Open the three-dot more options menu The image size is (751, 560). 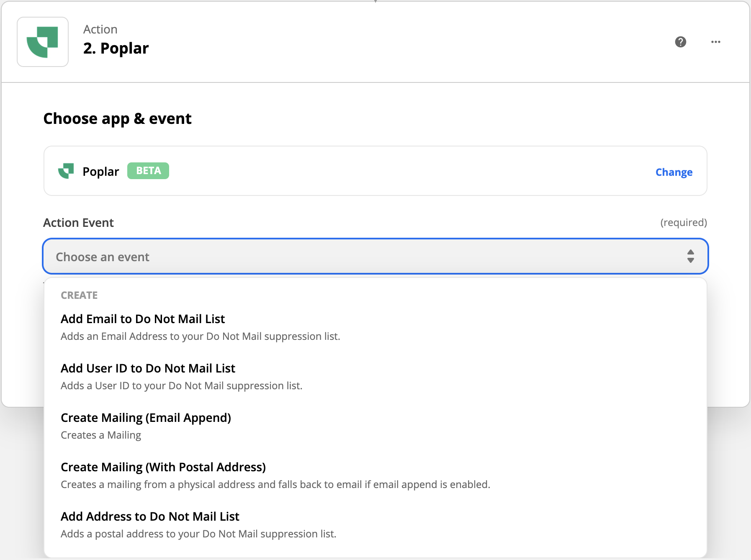pos(715,42)
